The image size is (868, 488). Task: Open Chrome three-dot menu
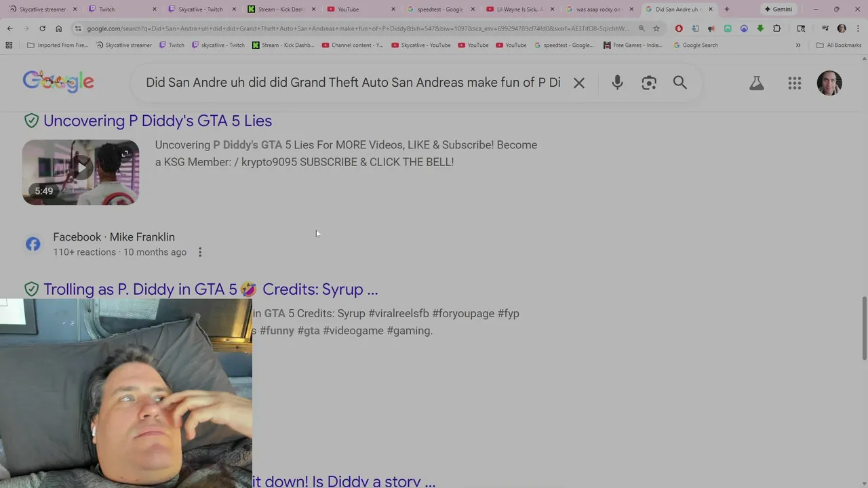pyautogui.click(x=858, y=28)
